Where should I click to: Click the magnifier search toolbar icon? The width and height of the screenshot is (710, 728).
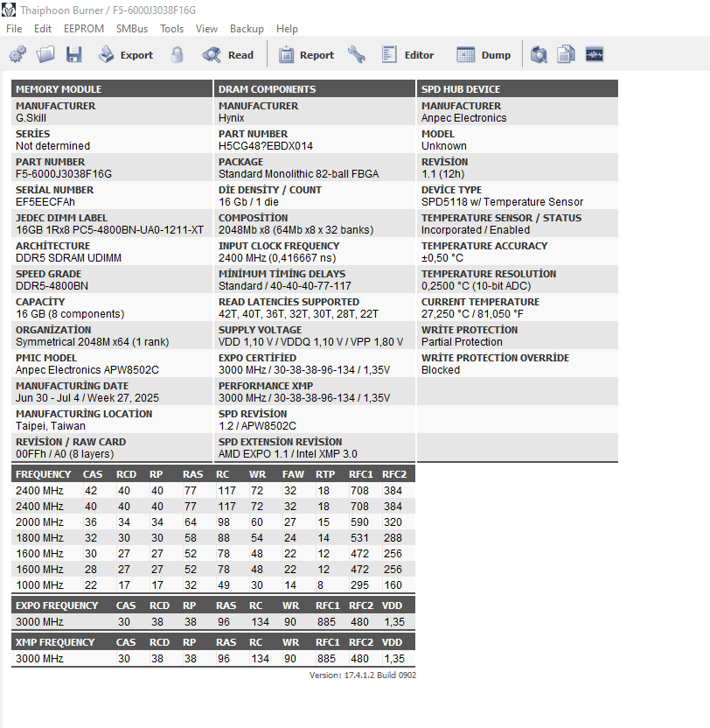tap(539, 54)
